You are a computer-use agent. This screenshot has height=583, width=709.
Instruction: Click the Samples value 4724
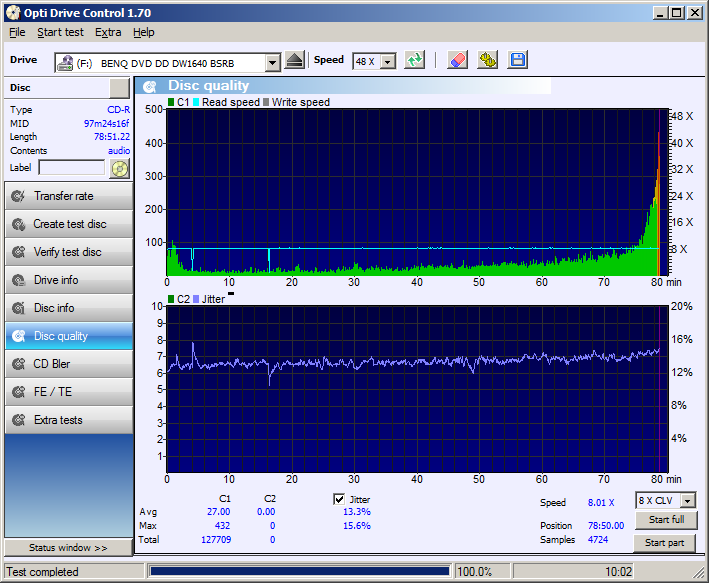598,540
